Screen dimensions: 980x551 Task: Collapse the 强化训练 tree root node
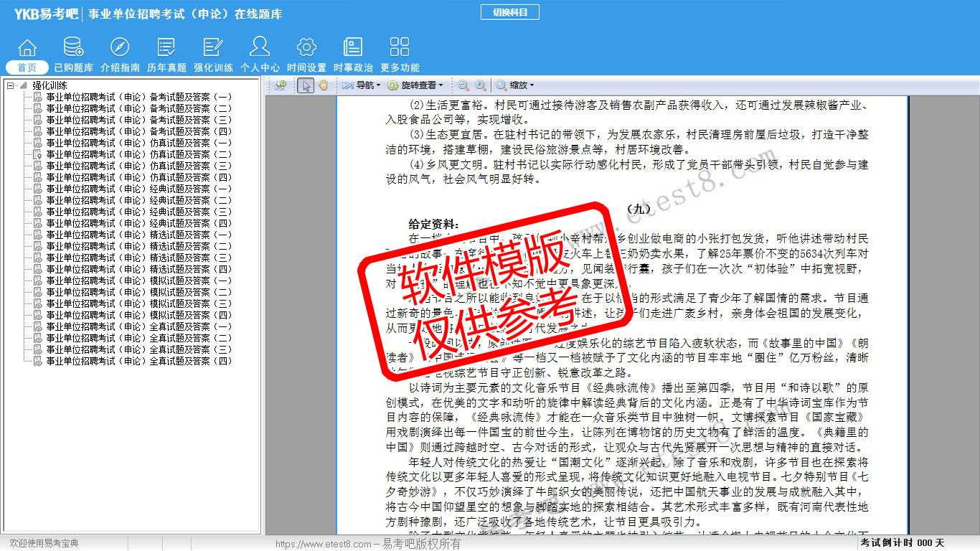pos(11,85)
